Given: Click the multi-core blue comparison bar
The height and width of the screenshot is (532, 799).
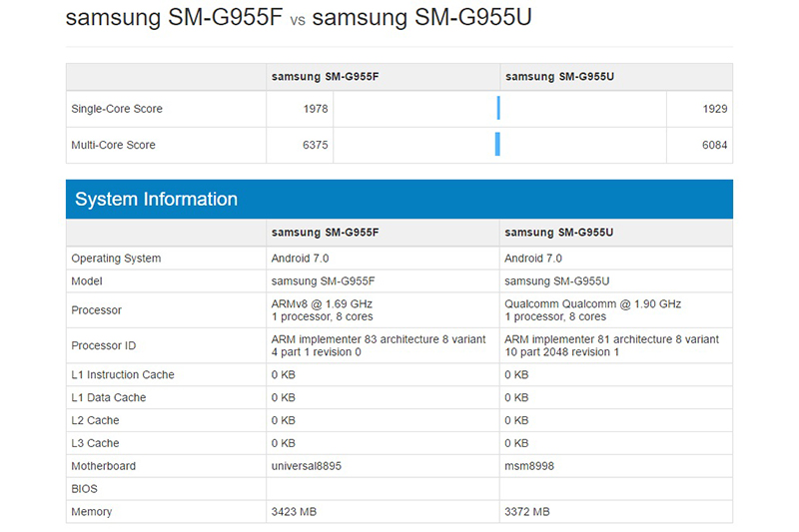Looking at the screenshot, I should pos(497,145).
